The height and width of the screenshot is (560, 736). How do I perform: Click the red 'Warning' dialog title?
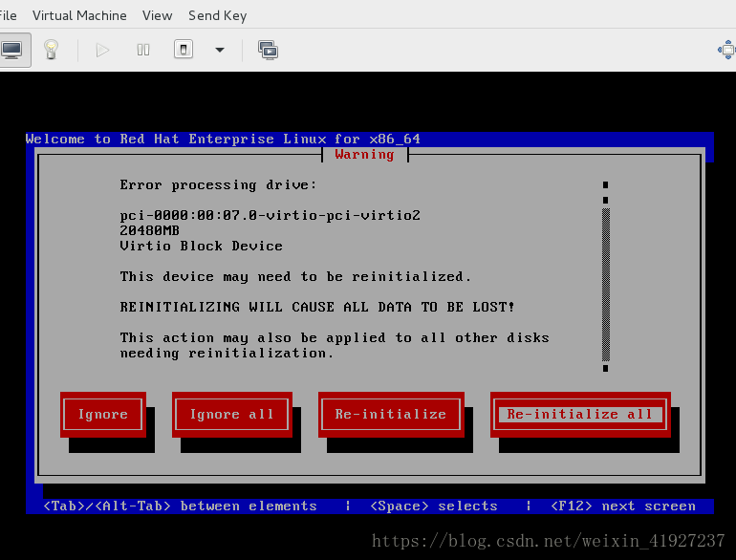(x=365, y=155)
